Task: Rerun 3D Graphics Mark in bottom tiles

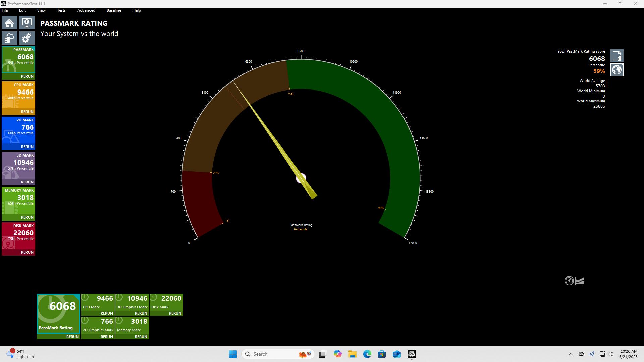Action: point(141,313)
